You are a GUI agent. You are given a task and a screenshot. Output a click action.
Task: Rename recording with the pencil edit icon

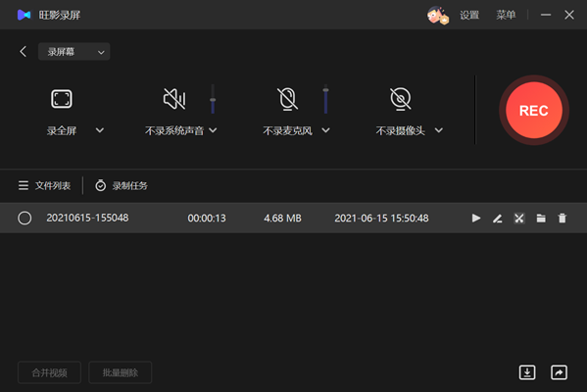pos(497,219)
